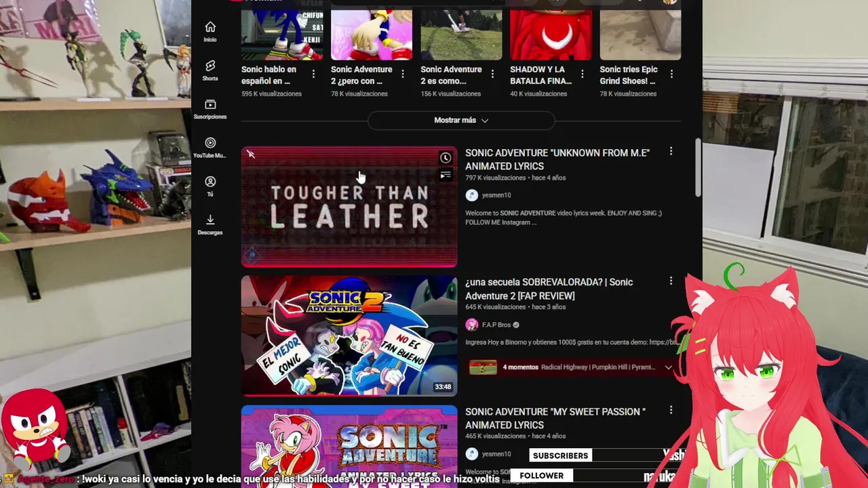The height and width of the screenshot is (488, 868).
Task: Click Add to queue icon on Tougher Than Leather thumbnail
Action: [446, 176]
